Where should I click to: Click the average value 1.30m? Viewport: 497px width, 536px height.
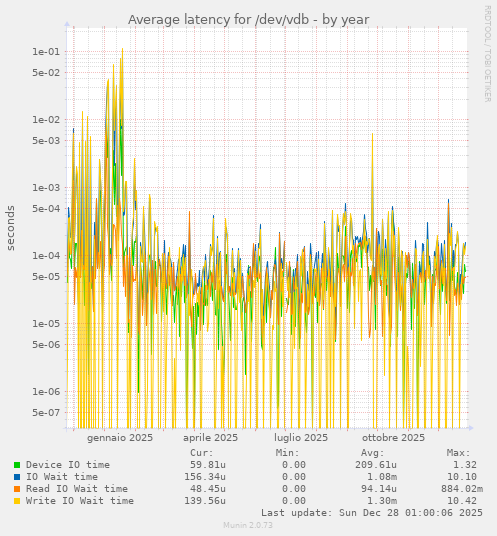coord(382,501)
